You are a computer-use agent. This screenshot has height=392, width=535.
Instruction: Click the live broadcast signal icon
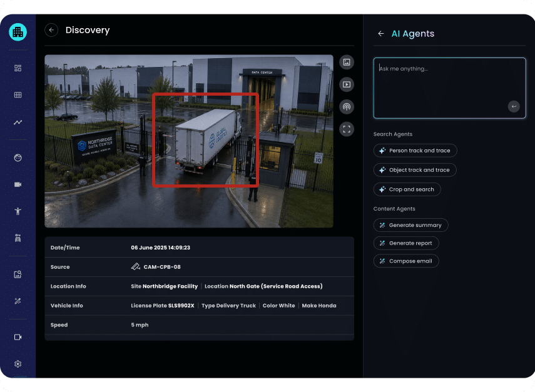coord(346,107)
